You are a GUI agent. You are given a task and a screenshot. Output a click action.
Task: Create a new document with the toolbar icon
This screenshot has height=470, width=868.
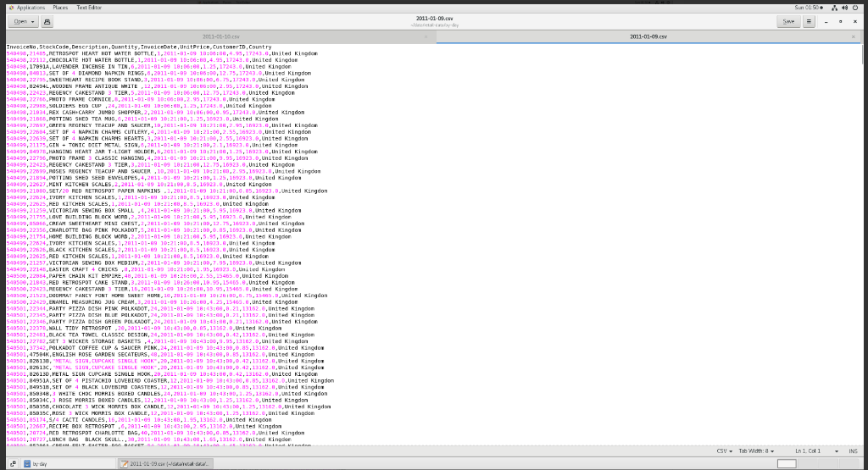[x=47, y=21]
